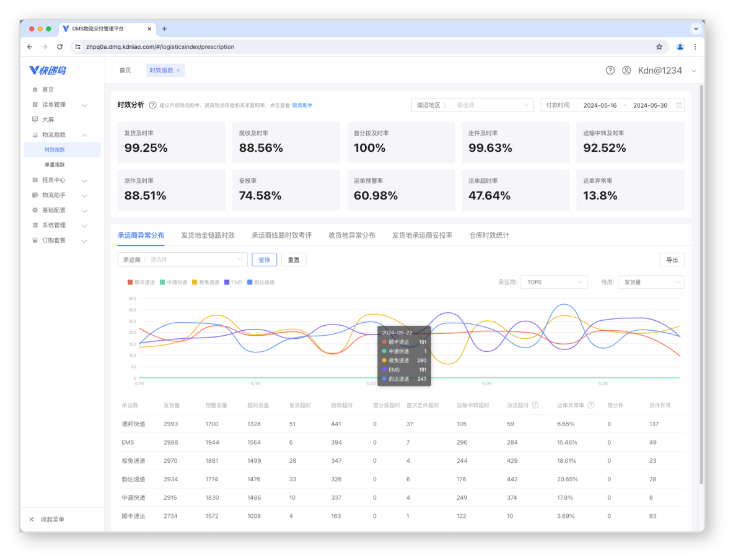Open the 偏远地区 dropdown selector
733x560 pixels.
472,105
